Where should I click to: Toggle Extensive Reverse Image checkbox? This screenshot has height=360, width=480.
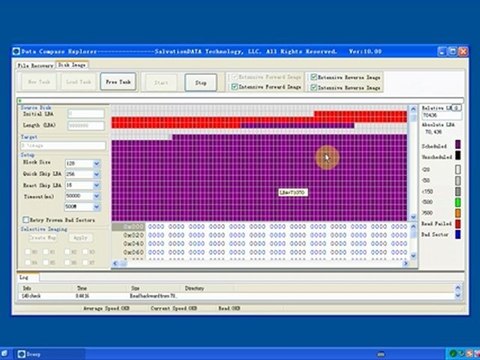point(313,77)
